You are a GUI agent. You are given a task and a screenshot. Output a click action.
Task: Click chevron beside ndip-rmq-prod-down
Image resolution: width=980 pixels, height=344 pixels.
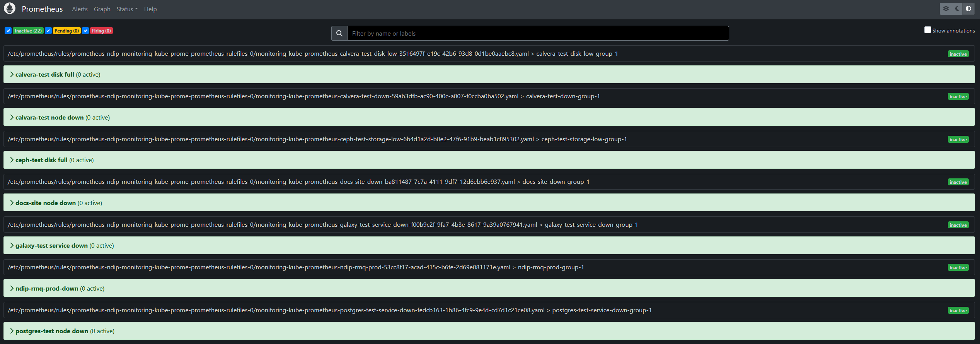pyautogui.click(x=12, y=289)
